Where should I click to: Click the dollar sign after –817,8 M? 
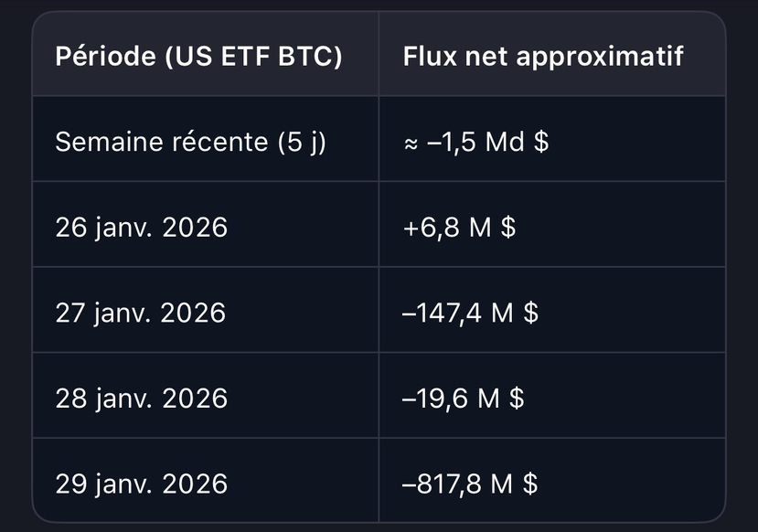(530, 484)
